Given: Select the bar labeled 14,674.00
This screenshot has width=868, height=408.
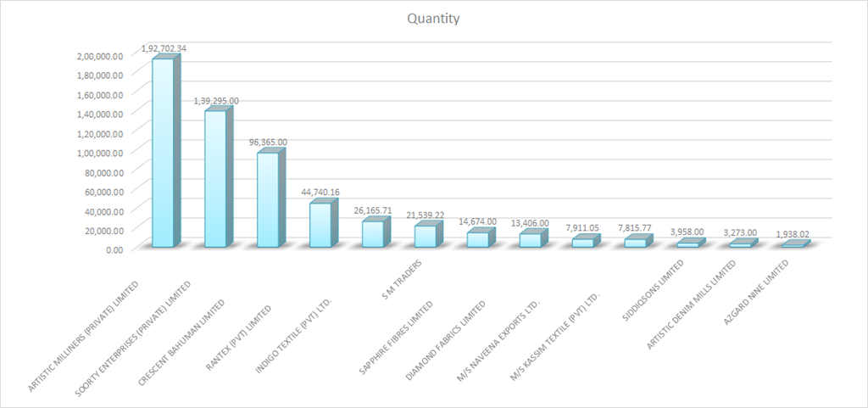Looking at the screenshot, I should pyautogui.click(x=481, y=238).
